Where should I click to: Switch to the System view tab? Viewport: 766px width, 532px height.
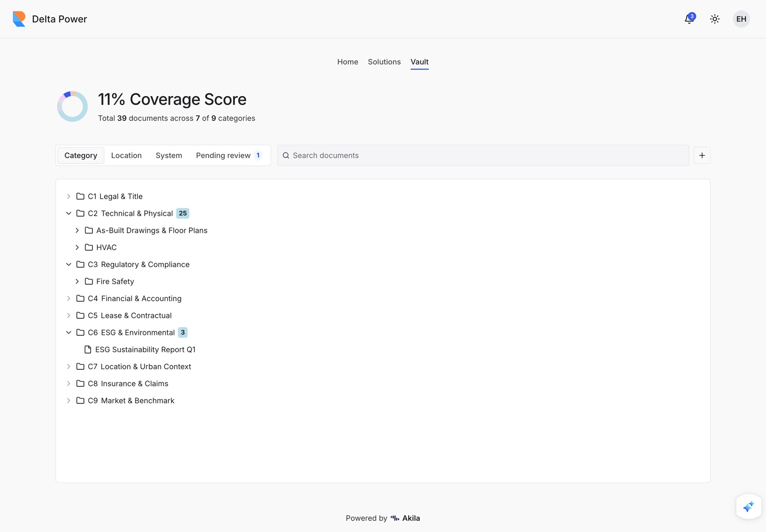[x=169, y=155]
